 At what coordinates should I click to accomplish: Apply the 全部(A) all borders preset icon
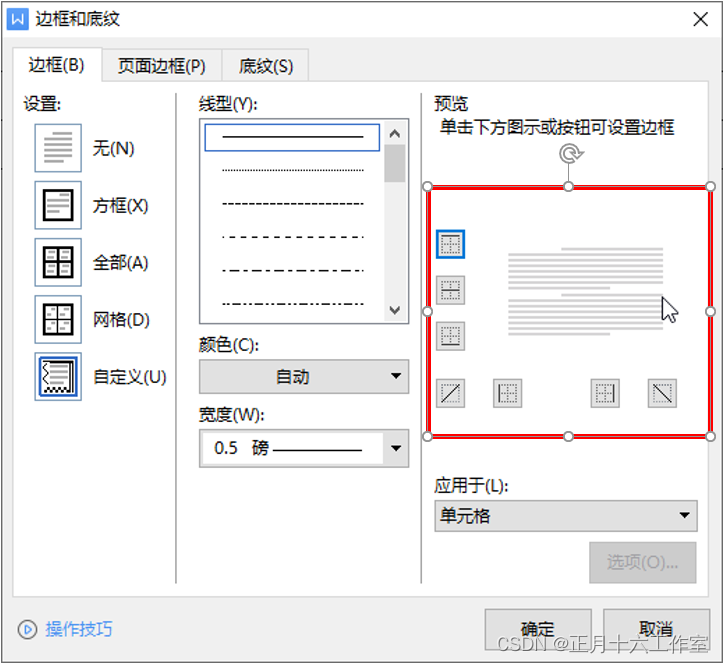pos(58,262)
